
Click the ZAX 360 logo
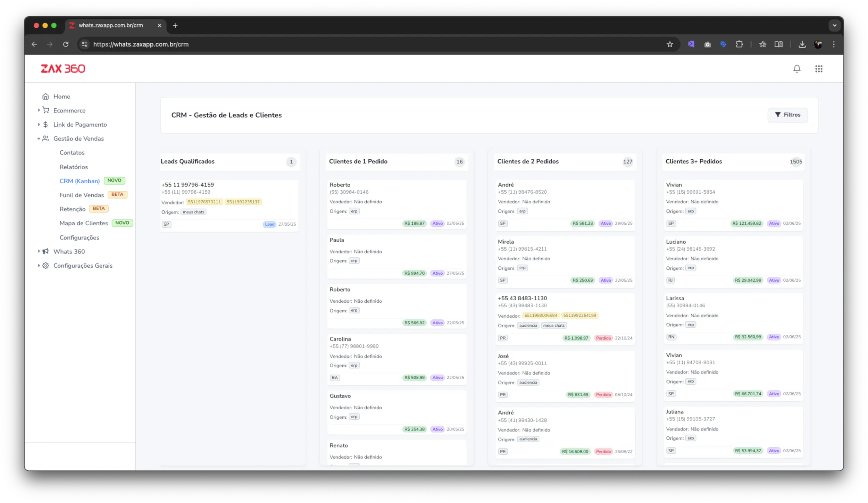click(x=63, y=69)
